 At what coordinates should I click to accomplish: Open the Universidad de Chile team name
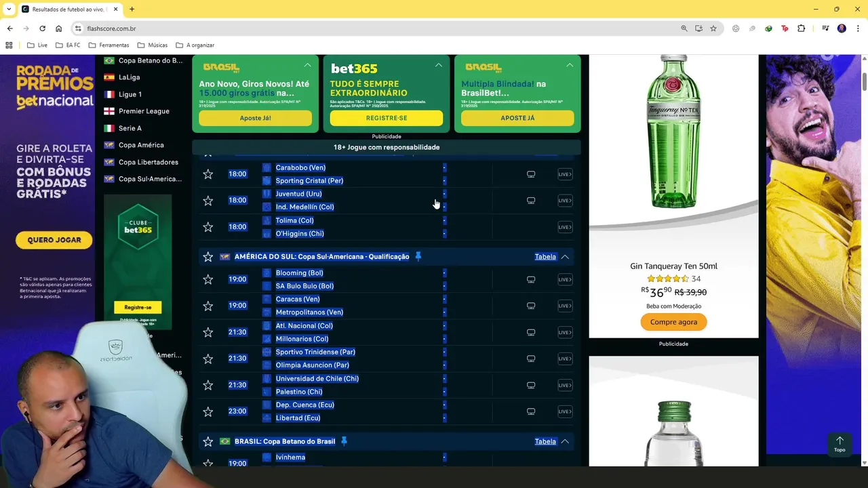coord(317,379)
